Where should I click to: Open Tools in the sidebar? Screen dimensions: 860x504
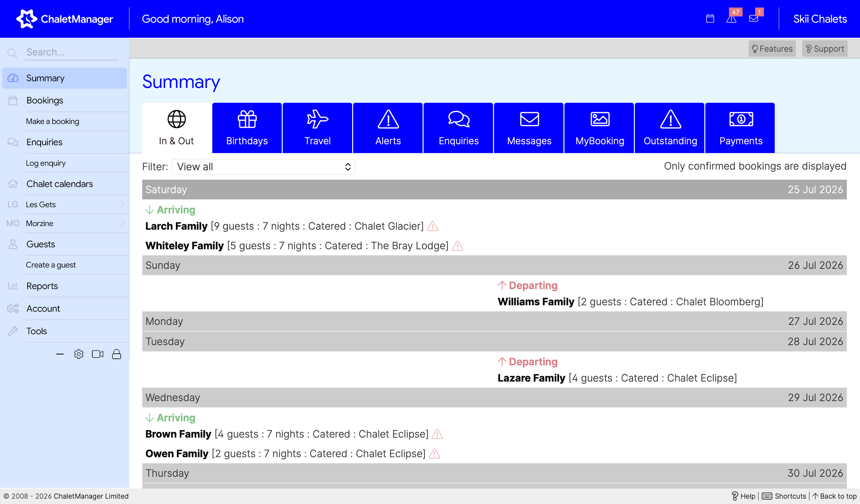(36, 331)
